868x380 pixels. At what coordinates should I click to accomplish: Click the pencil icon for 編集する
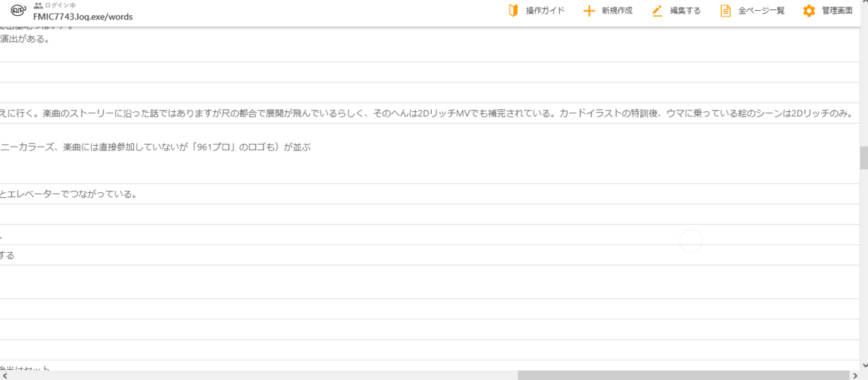[x=658, y=11]
